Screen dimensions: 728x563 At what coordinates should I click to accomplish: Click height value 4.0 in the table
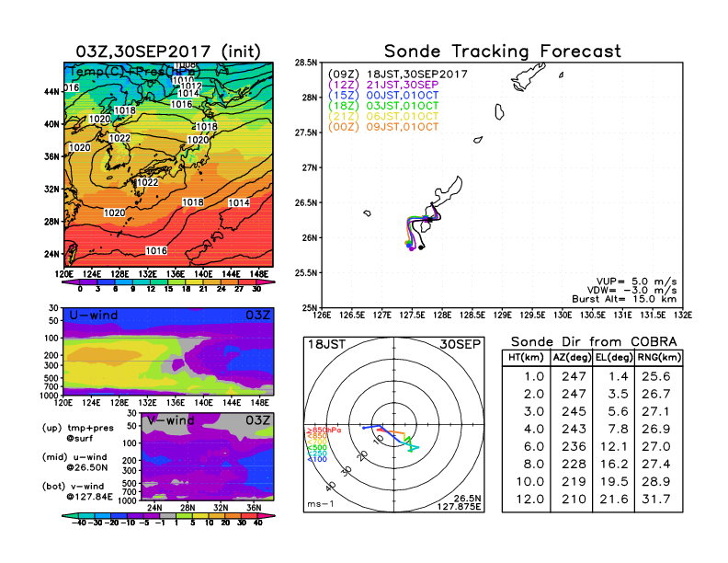coord(534,430)
